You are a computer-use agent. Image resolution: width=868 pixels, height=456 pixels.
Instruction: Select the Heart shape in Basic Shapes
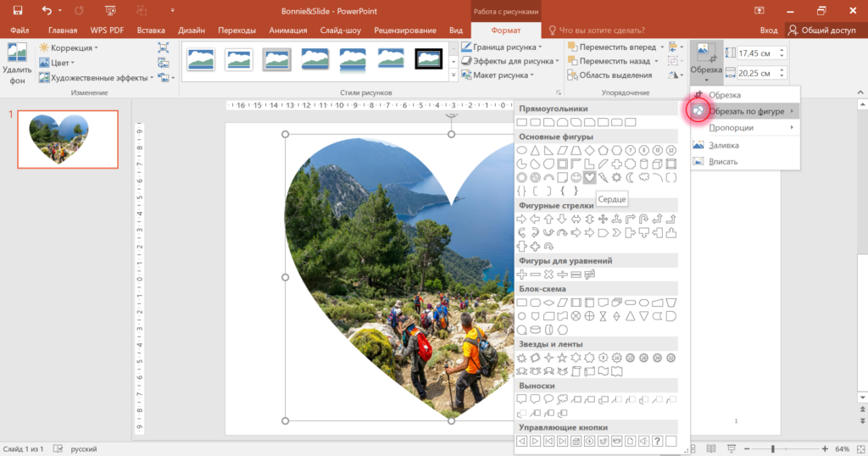point(590,178)
